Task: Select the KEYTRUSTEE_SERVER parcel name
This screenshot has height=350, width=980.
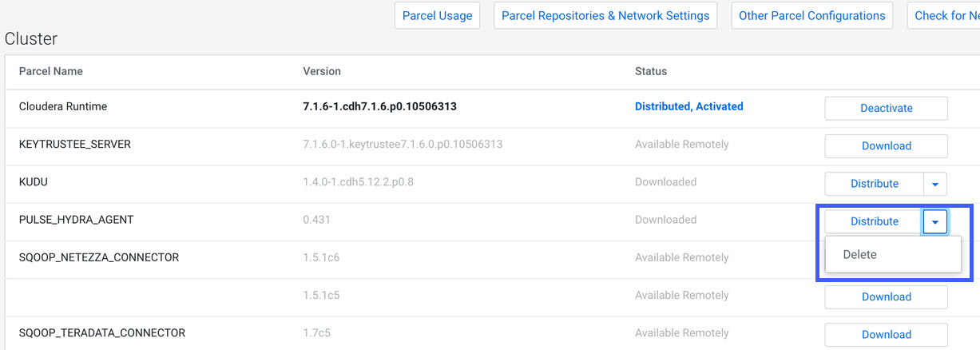Action: (x=74, y=144)
